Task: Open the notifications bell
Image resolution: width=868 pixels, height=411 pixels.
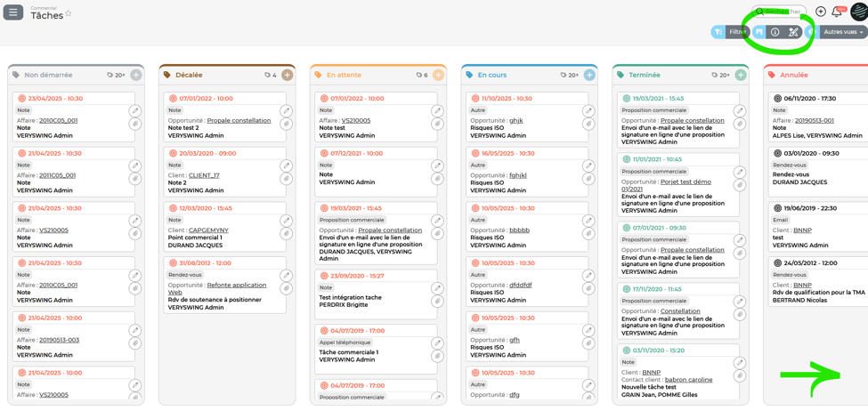Action: tap(837, 12)
